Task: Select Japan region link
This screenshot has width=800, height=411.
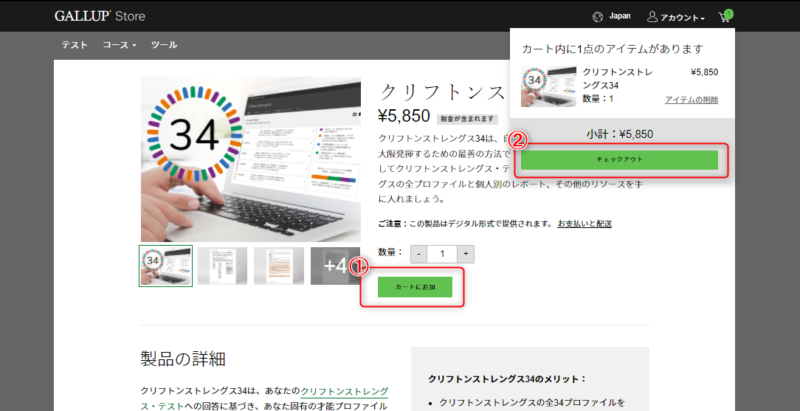Action: pos(619,16)
